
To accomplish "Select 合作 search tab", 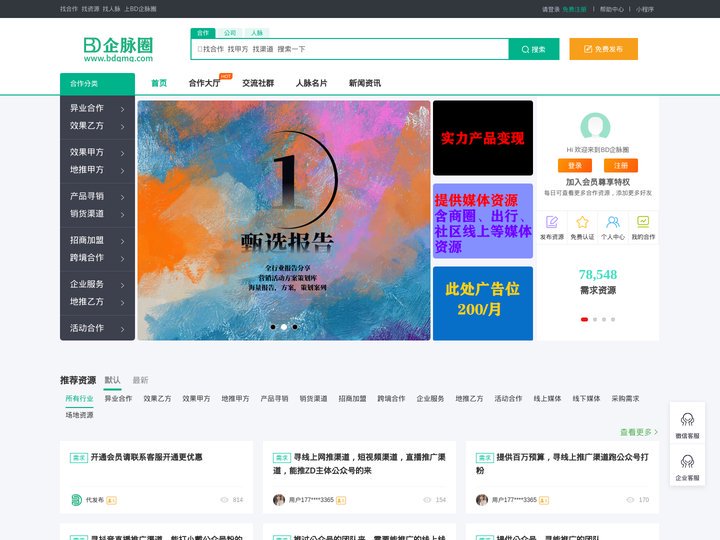I will click(x=203, y=33).
